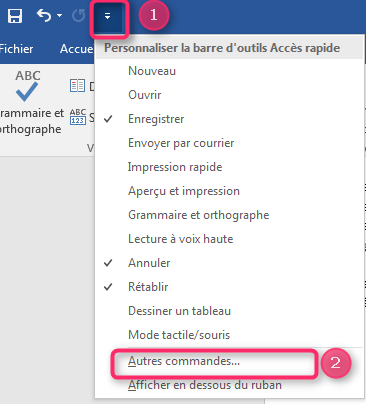
Task: Select Afficher en dessous du ruban
Action: click(229, 385)
